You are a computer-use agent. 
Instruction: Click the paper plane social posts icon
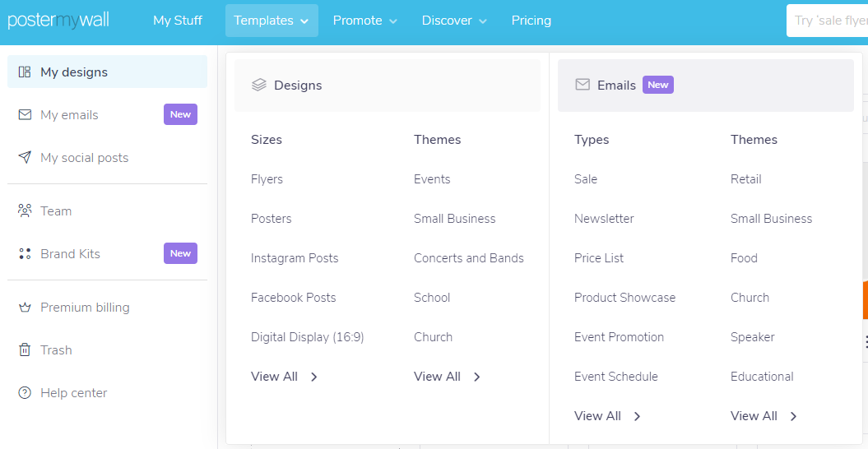(25, 157)
